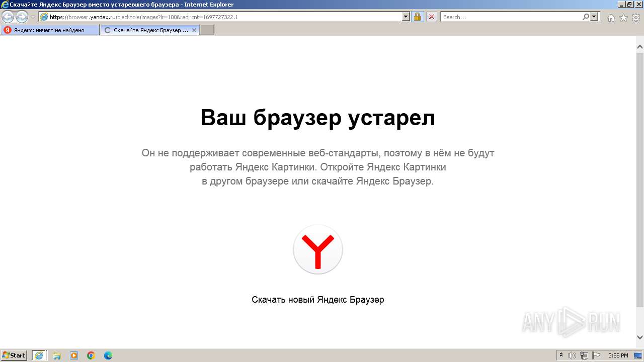
Task: Click the 'Ваш браузер устарел' heading
Action: click(x=318, y=118)
